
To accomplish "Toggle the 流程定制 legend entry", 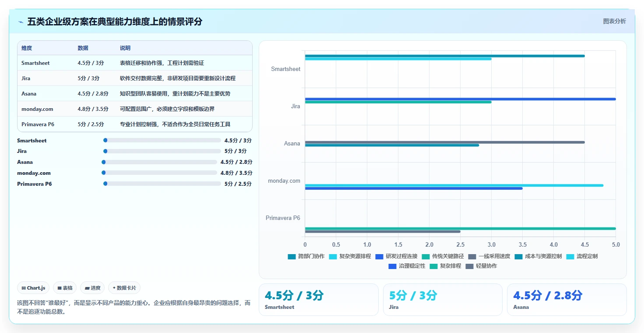I will click(x=582, y=256).
